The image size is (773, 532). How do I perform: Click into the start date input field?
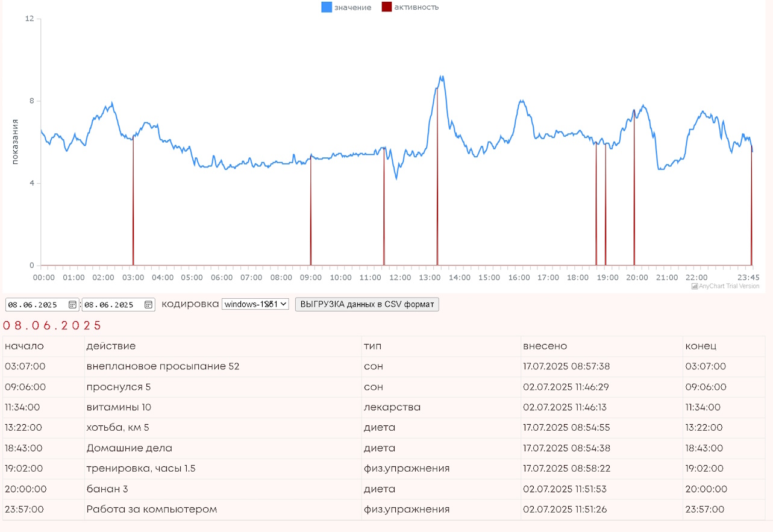tap(33, 305)
